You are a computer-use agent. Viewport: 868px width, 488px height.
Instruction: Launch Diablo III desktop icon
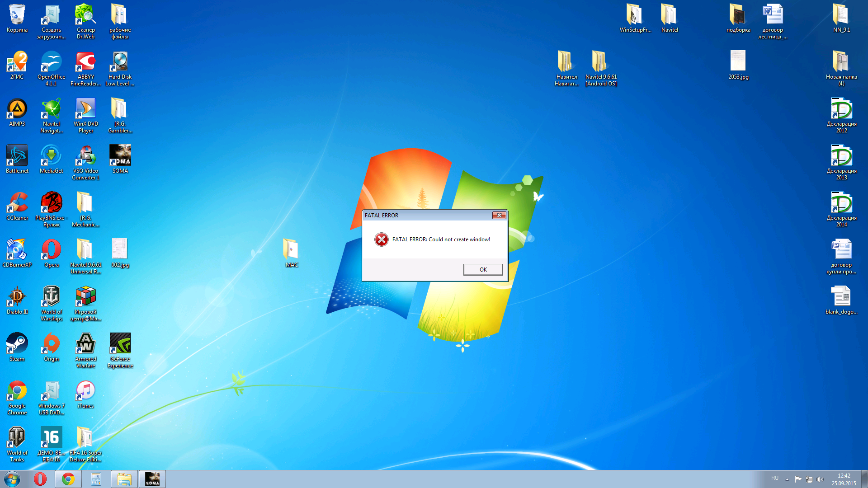coord(17,297)
